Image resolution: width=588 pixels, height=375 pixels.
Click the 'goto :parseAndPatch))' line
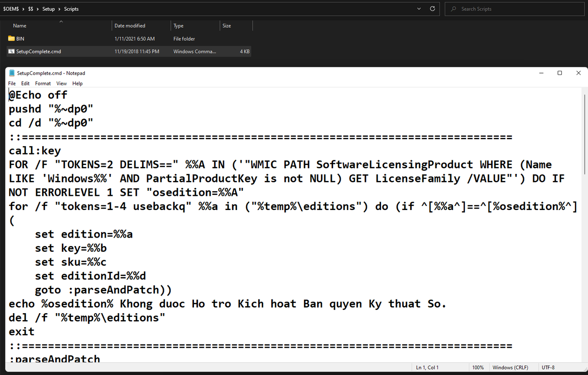click(103, 290)
